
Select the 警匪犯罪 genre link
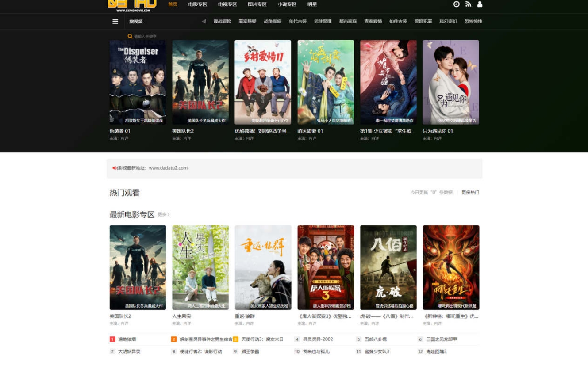[x=423, y=21]
